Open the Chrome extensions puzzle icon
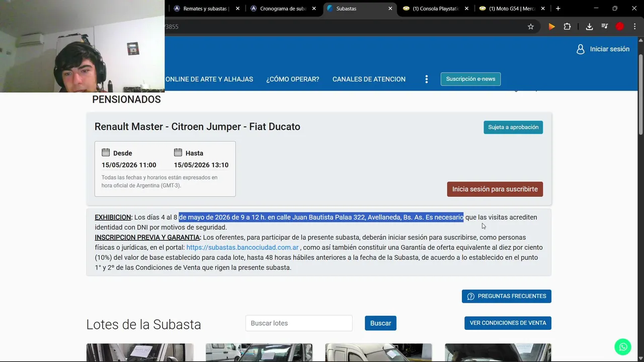The height and width of the screenshot is (362, 644). click(x=567, y=27)
